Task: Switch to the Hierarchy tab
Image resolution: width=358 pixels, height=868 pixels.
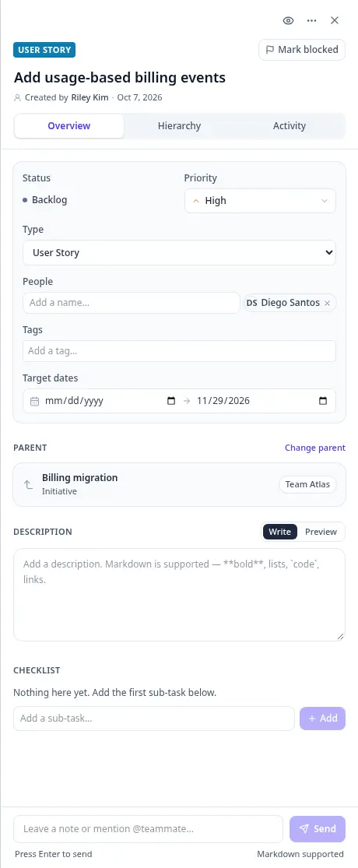Action: click(179, 126)
